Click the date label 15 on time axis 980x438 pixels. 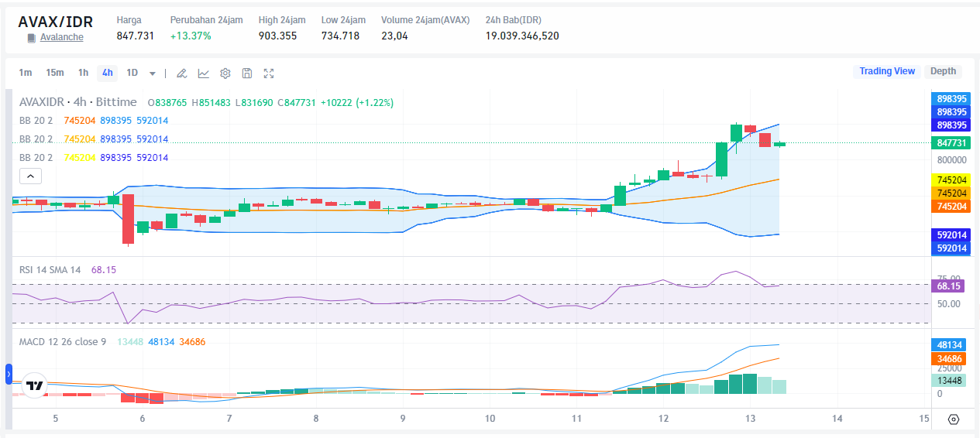[x=923, y=419]
